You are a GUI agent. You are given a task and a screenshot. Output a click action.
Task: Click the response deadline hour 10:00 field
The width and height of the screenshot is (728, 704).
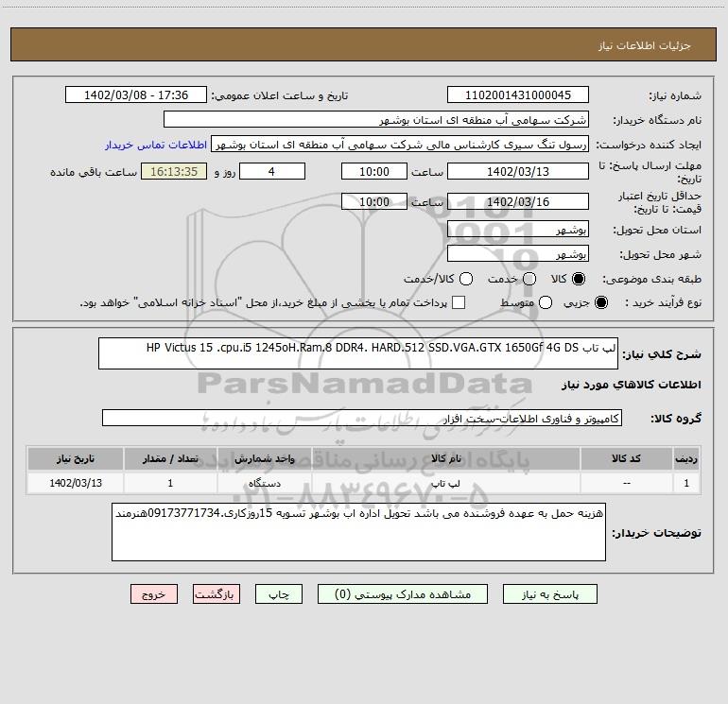[374, 172]
